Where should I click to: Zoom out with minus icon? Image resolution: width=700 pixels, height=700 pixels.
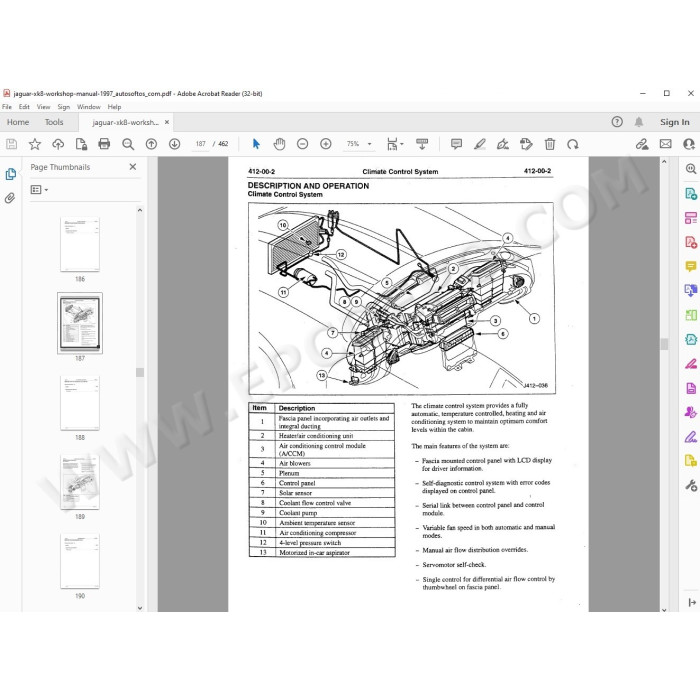303,144
